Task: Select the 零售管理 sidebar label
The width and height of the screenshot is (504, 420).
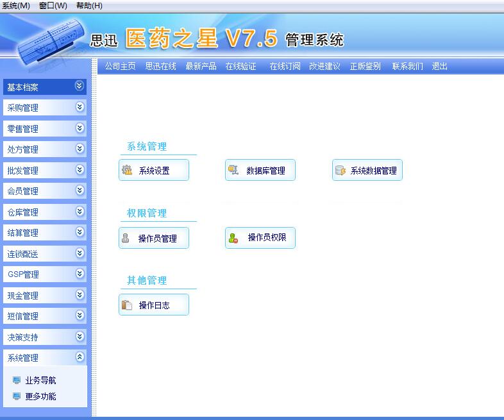Action: coord(22,129)
